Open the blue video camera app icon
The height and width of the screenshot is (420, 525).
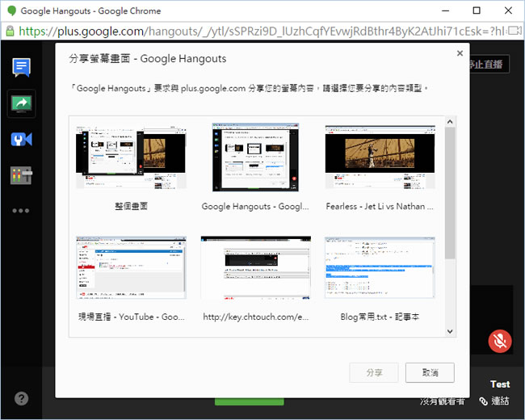[x=21, y=140]
